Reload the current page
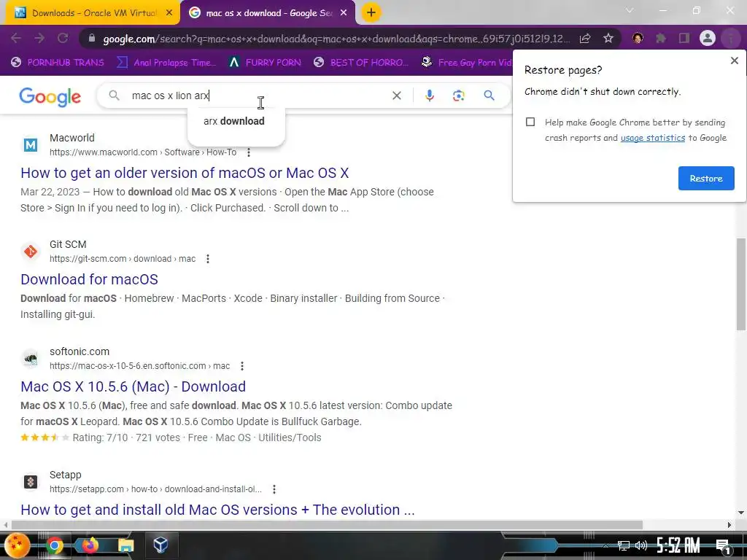Screen dimensions: 747x560 (63, 38)
